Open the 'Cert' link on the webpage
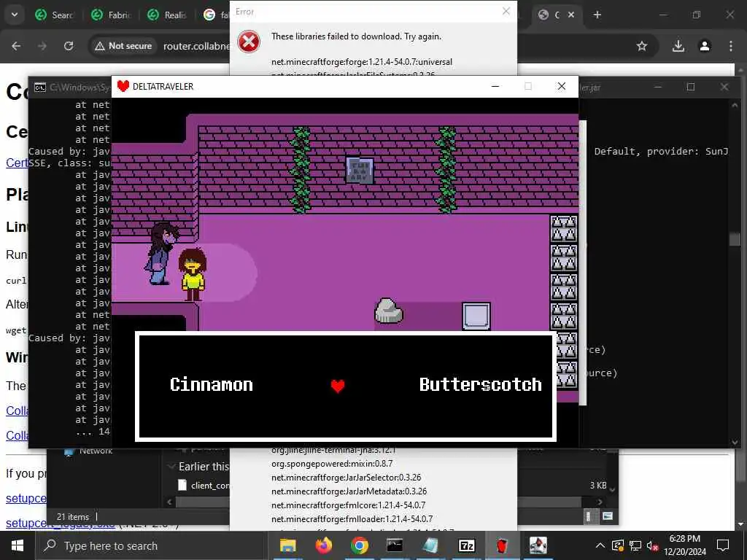Screen dimensions: 747x560 pyautogui.click(x=17, y=163)
